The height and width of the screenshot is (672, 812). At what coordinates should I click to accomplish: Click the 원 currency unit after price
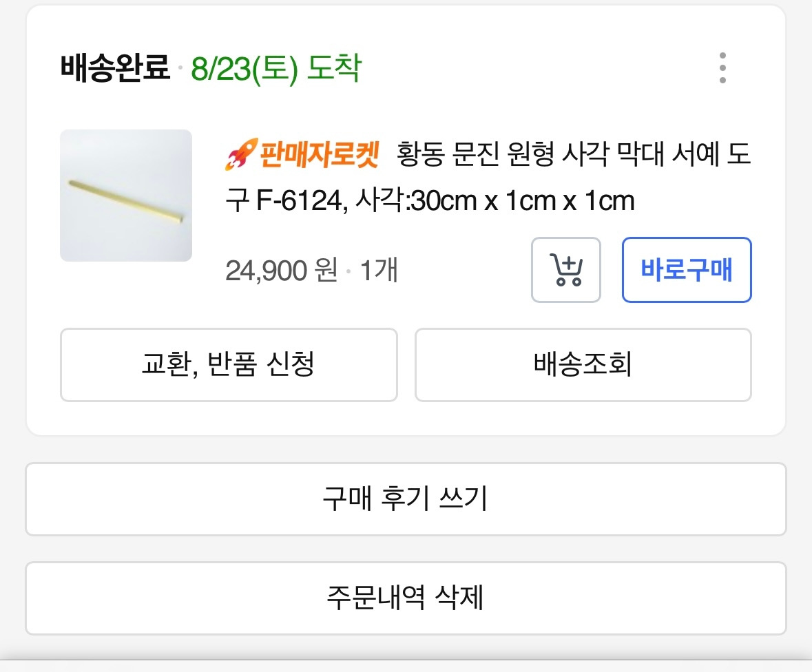(326, 271)
